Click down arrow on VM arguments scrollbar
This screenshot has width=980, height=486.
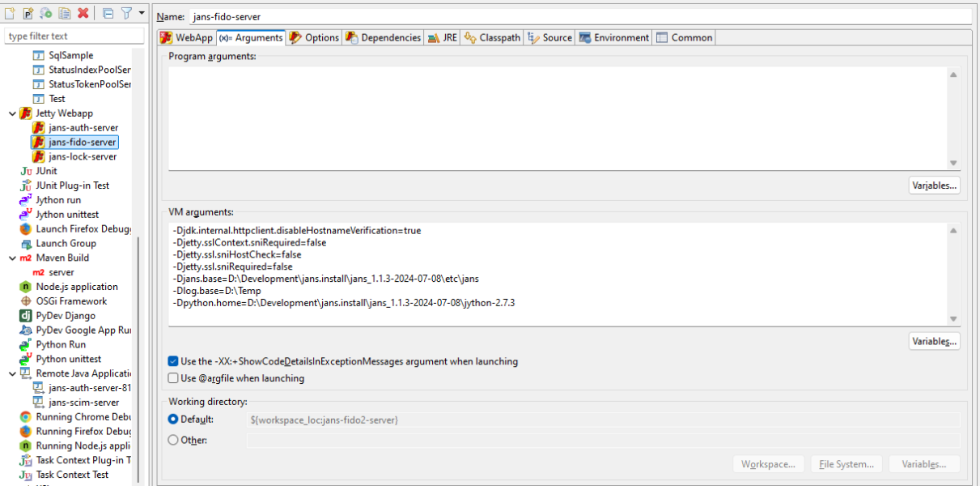pyautogui.click(x=953, y=318)
